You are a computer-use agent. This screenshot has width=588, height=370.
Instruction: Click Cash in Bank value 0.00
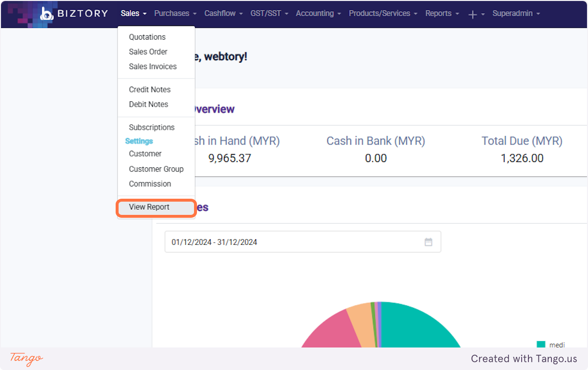coord(376,159)
